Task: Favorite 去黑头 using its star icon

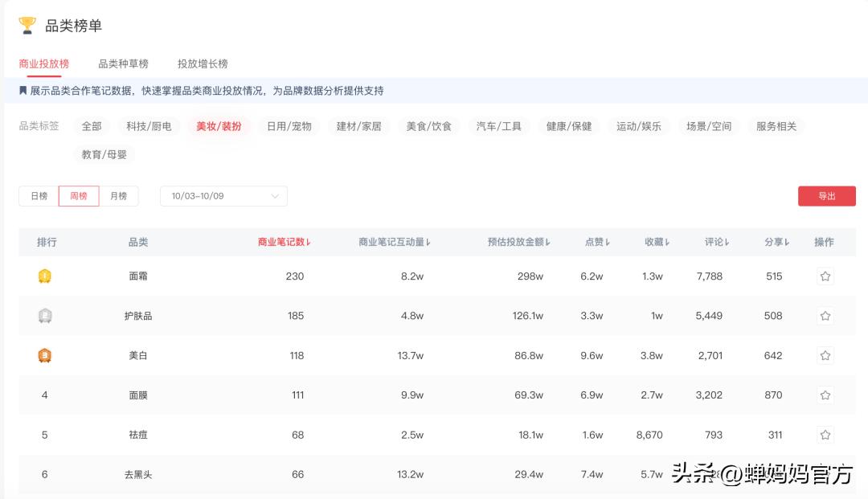Action: (x=825, y=474)
